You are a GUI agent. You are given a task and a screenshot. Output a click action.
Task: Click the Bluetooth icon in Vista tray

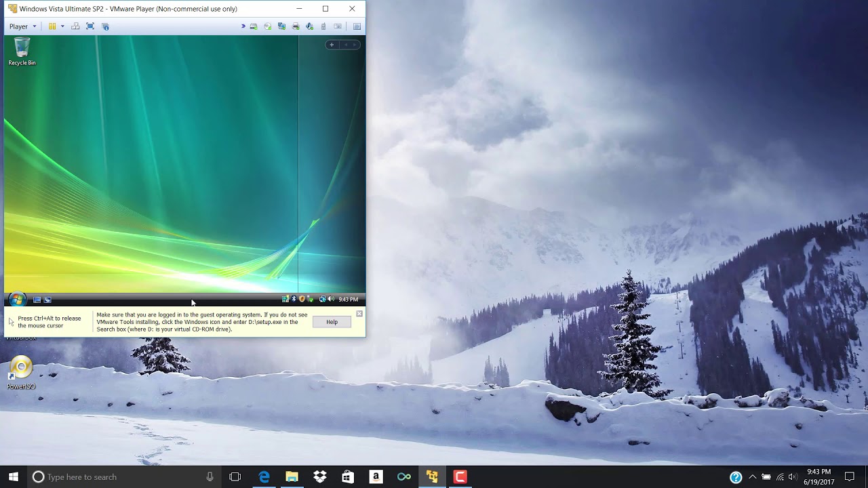pos(294,299)
